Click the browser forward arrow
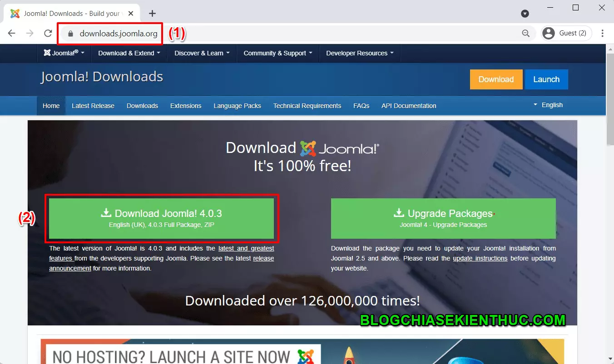Screen dimensions: 614x364 [x=30, y=33]
